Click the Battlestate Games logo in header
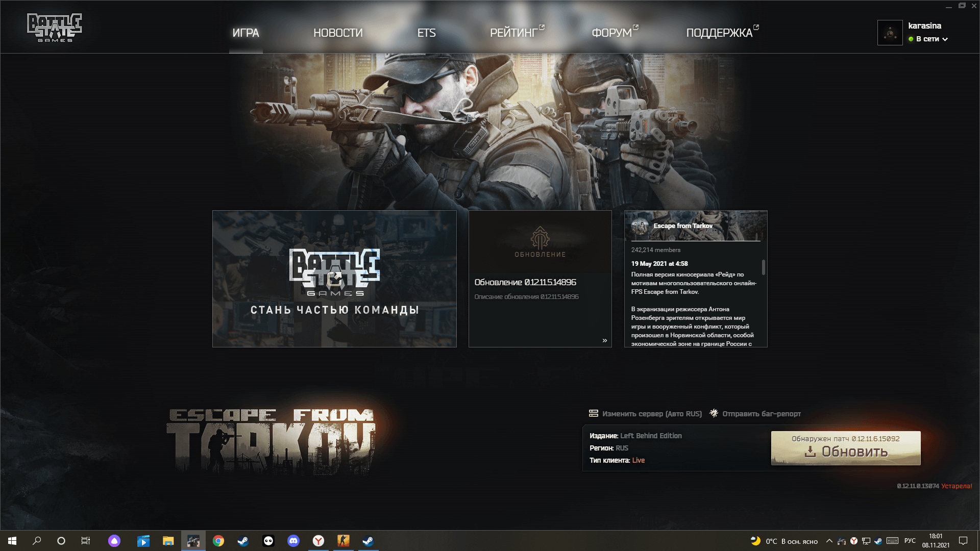This screenshot has width=980, height=551. (54, 28)
